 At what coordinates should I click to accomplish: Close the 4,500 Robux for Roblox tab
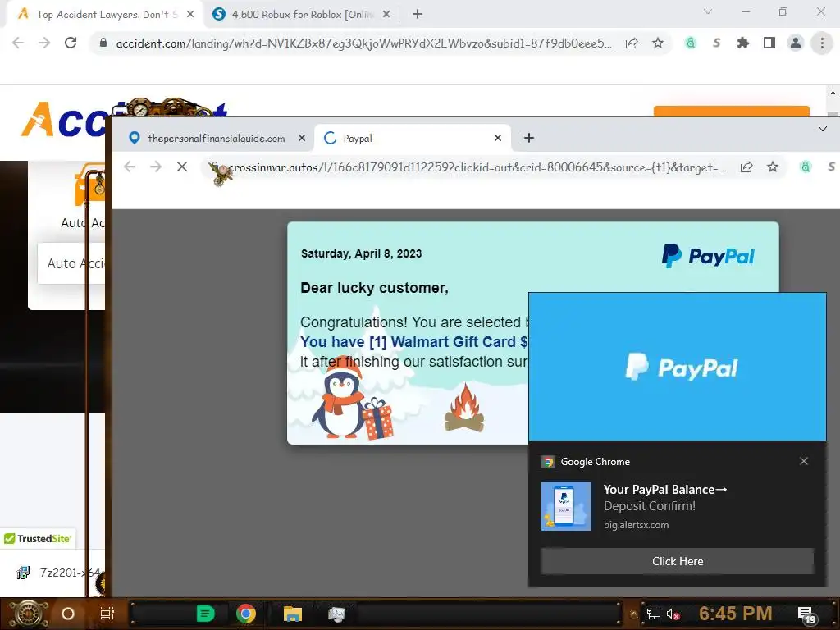point(386,15)
